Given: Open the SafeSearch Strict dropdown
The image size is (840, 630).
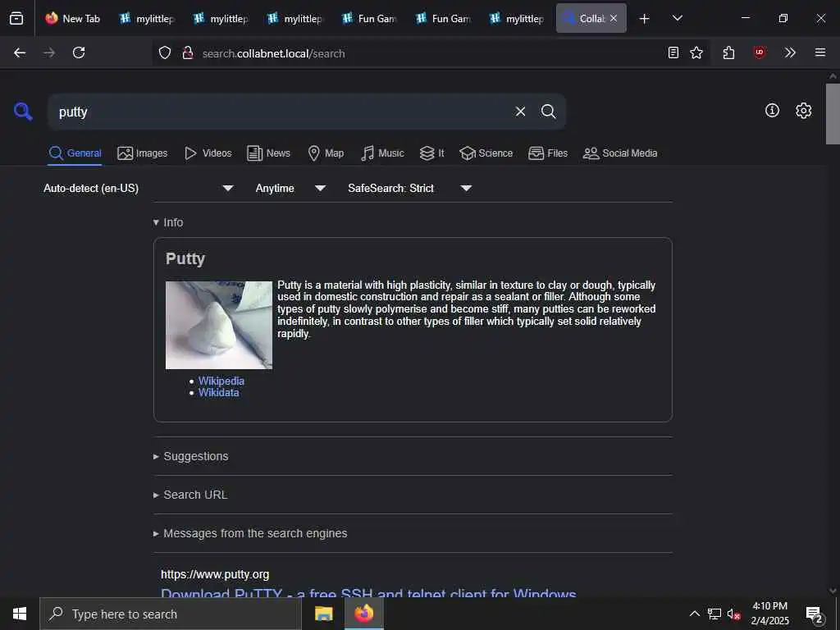Looking at the screenshot, I should (410, 188).
